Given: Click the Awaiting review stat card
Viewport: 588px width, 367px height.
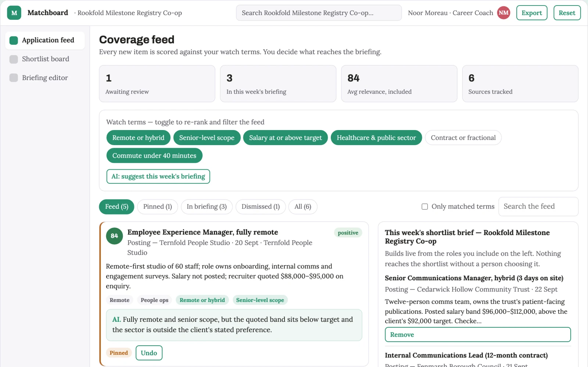Looking at the screenshot, I should coord(157,84).
